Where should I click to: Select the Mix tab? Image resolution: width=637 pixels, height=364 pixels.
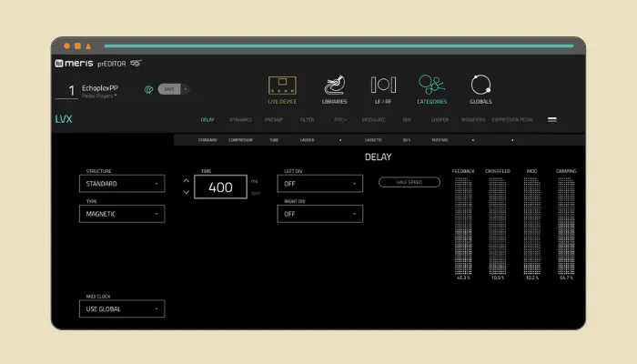407,120
